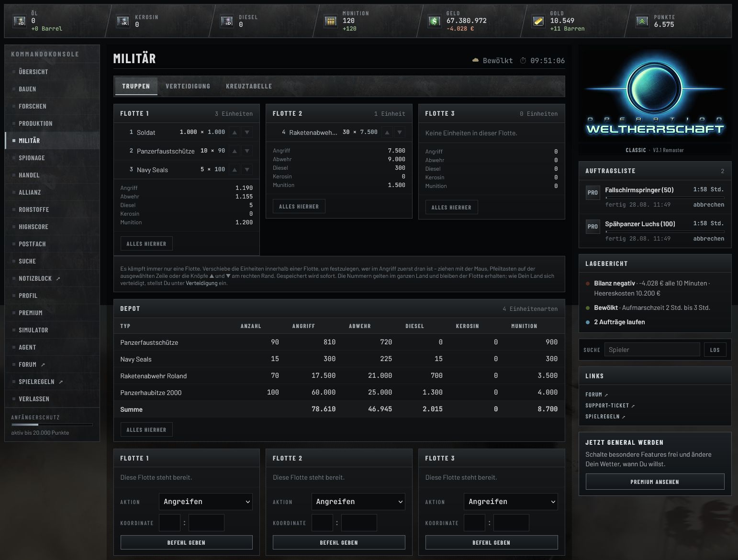
Task: Open Flotte 1 Aktion dropdown
Action: point(205,502)
